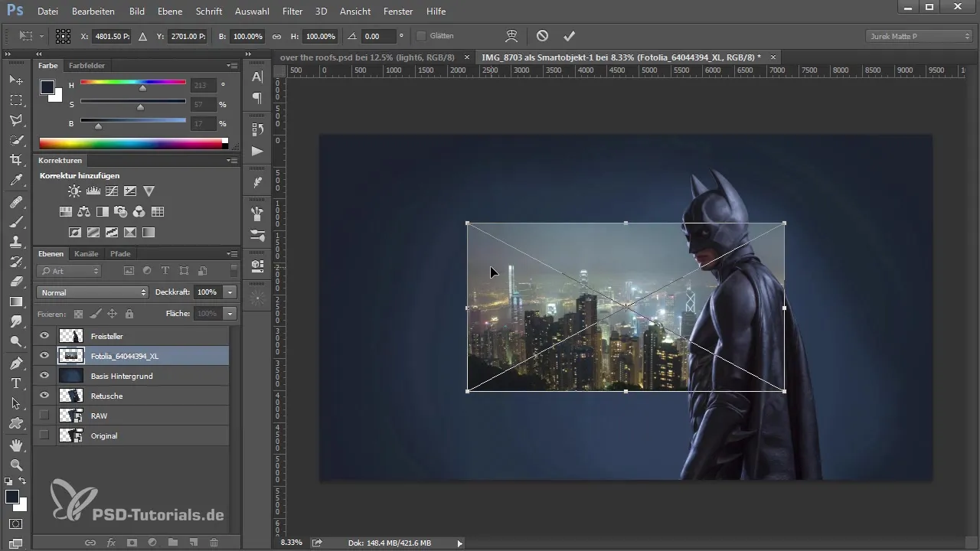Viewport: 980px width, 551px height.
Task: Add a Brightness/Contrast adjustment
Action: pos(74,191)
